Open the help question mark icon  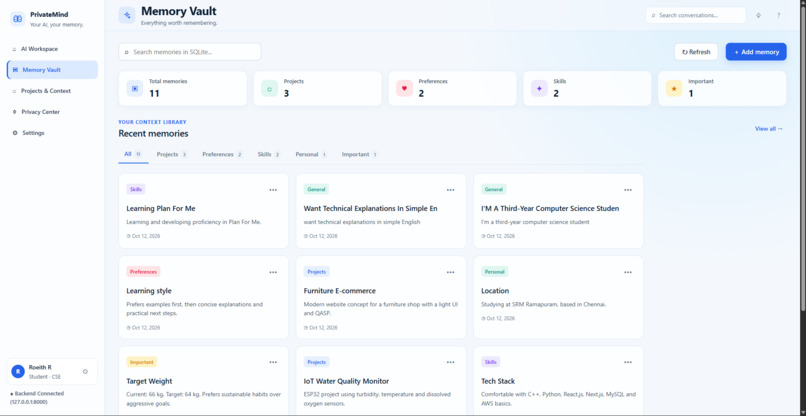[778, 15]
